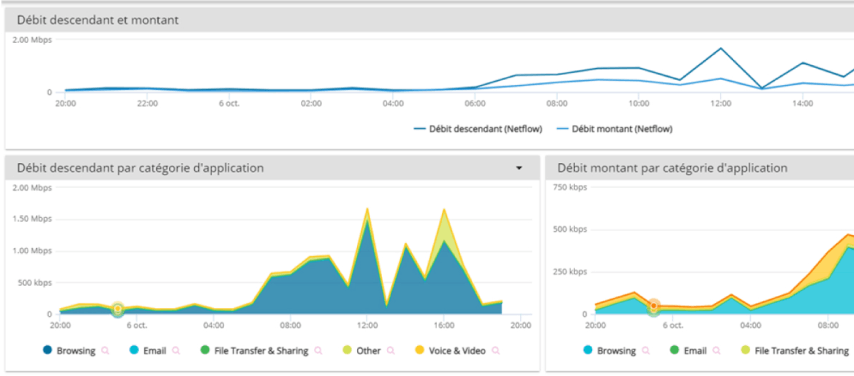The height and width of the screenshot is (376, 854).
Task: Click 'Other' legend text in downstream chart
Action: pos(369,351)
